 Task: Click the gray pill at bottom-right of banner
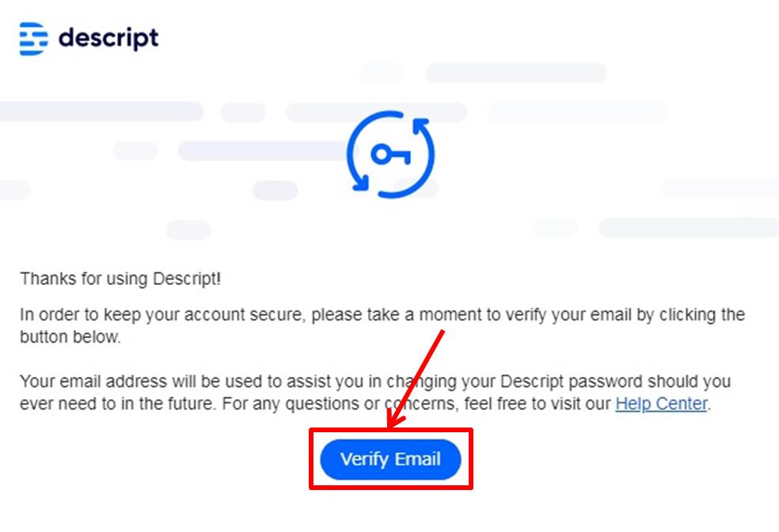pos(689,227)
